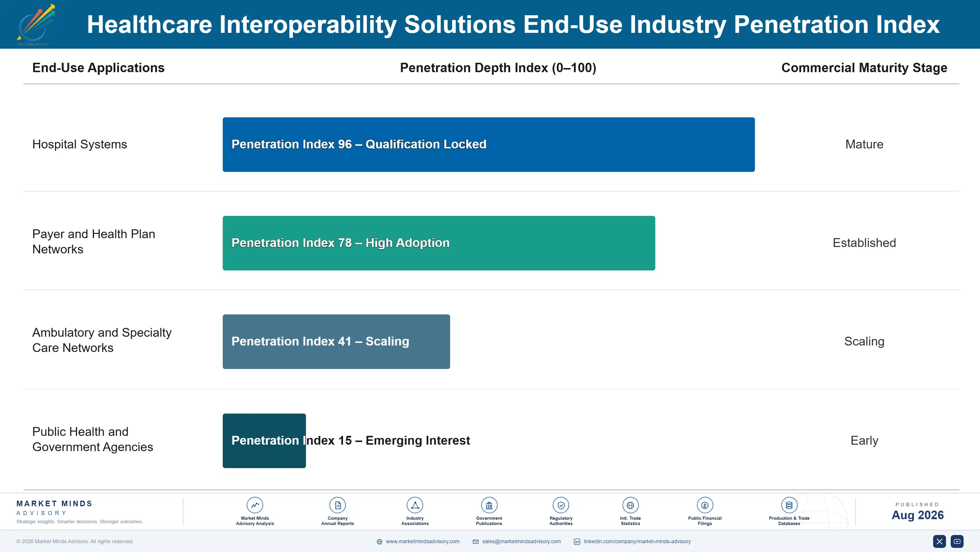The image size is (980, 552).
Task: Click the LinkedIn icon in footer
Action: click(x=577, y=541)
